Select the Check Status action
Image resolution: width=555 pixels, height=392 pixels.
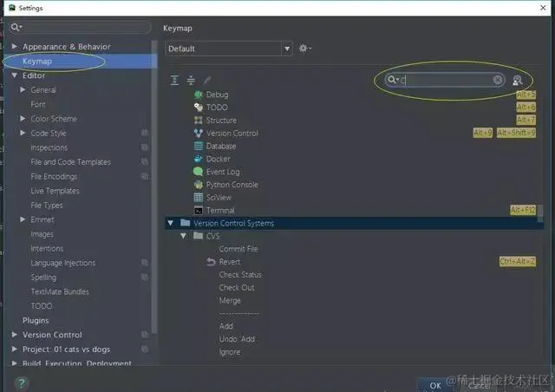(240, 275)
